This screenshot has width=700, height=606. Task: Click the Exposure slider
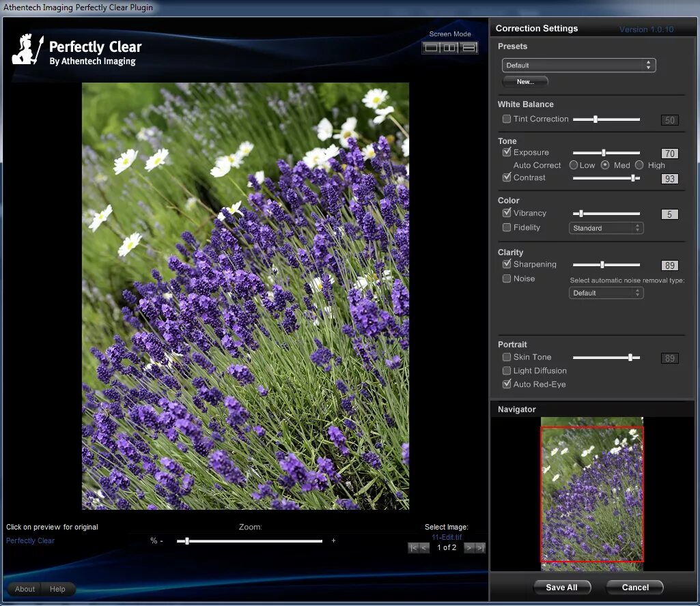(x=606, y=153)
